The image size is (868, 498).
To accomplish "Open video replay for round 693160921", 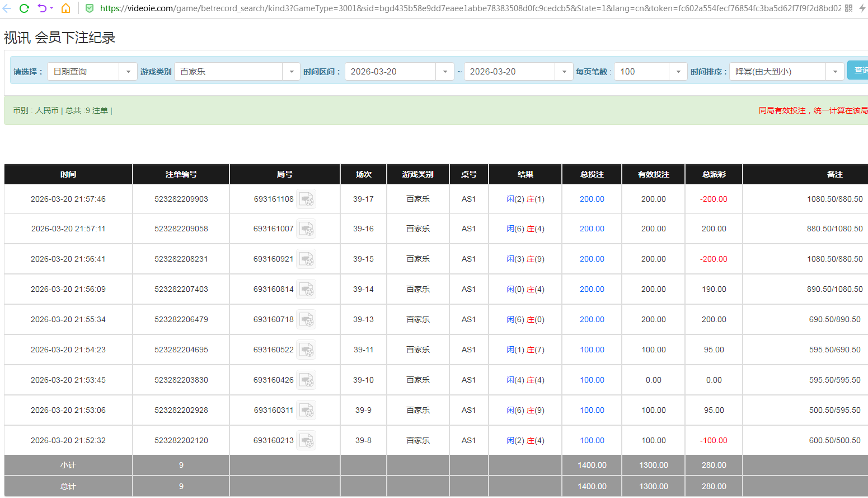I will coord(306,259).
